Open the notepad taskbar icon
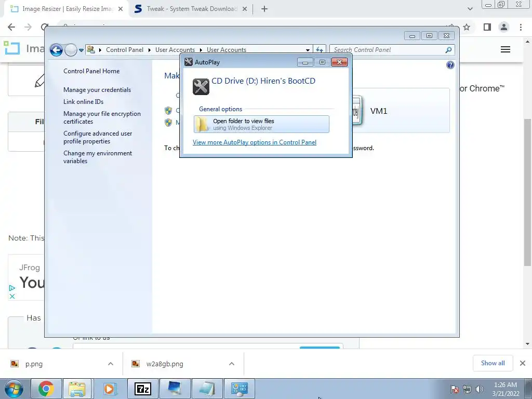Screen dimensions: 532x399 [x=207, y=389]
